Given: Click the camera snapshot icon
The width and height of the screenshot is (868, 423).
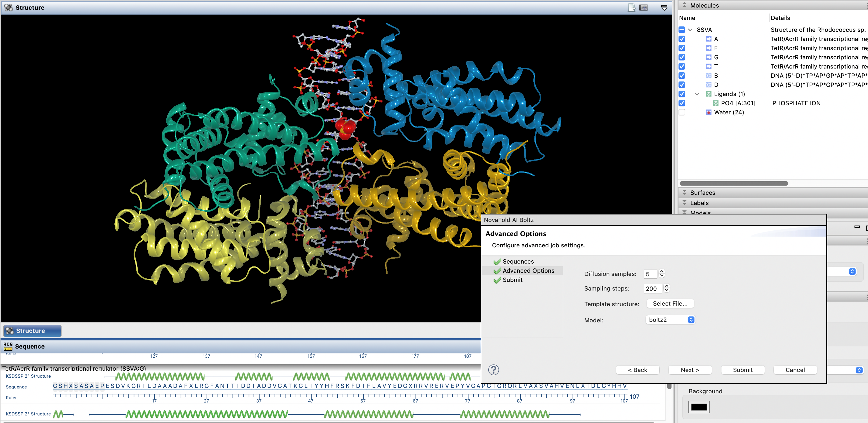Looking at the screenshot, I should coord(643,7).
